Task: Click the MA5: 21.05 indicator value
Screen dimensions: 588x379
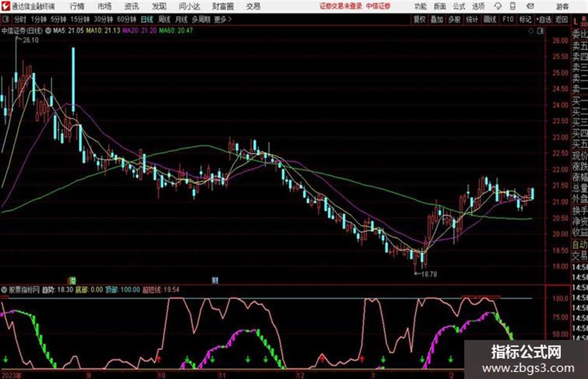Action: pyautogui.click(x=68, y=30)
